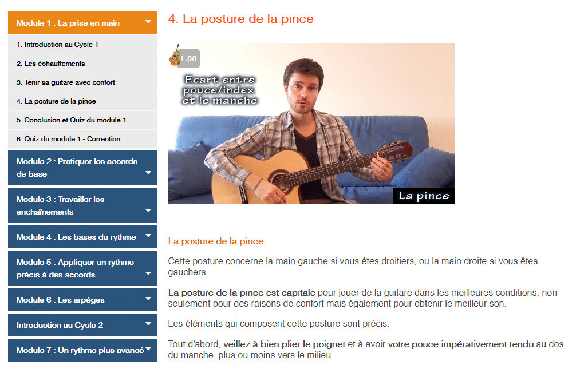Expand Module 6 Les arpèges arrow
This screenshot has width=588, height=365.
148,299
